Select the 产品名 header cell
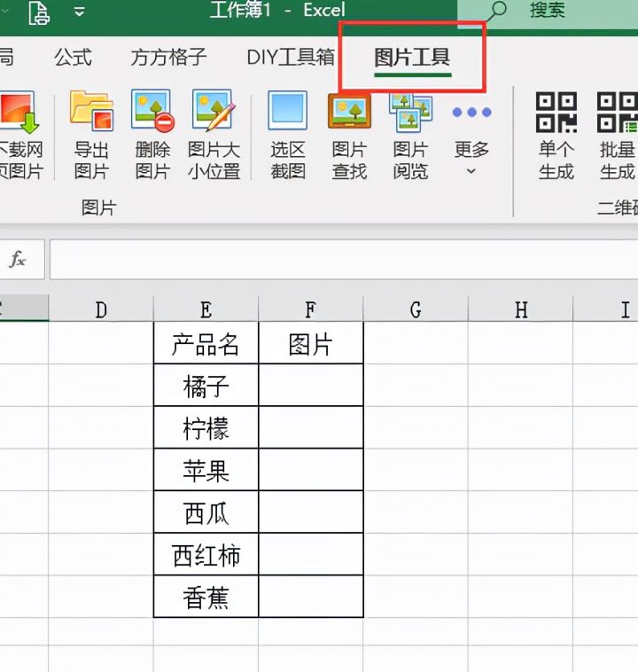The image size is (638, 672). click(x=206, y=343)
